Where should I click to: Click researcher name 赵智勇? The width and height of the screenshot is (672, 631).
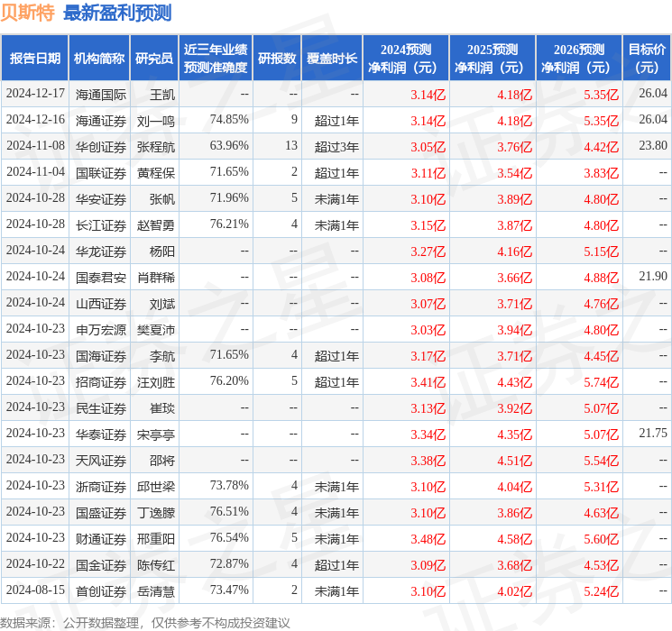(156, 225)
